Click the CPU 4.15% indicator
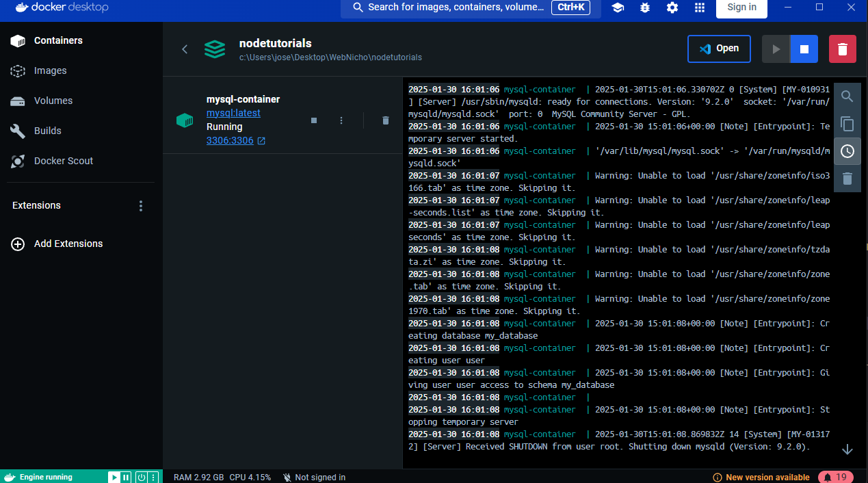868x483 pixels. 250,477
